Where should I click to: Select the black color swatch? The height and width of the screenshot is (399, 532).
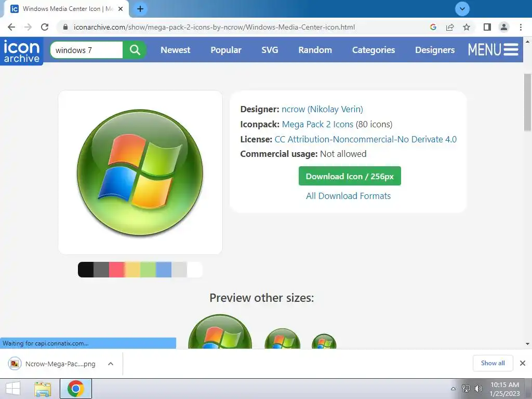86,270
